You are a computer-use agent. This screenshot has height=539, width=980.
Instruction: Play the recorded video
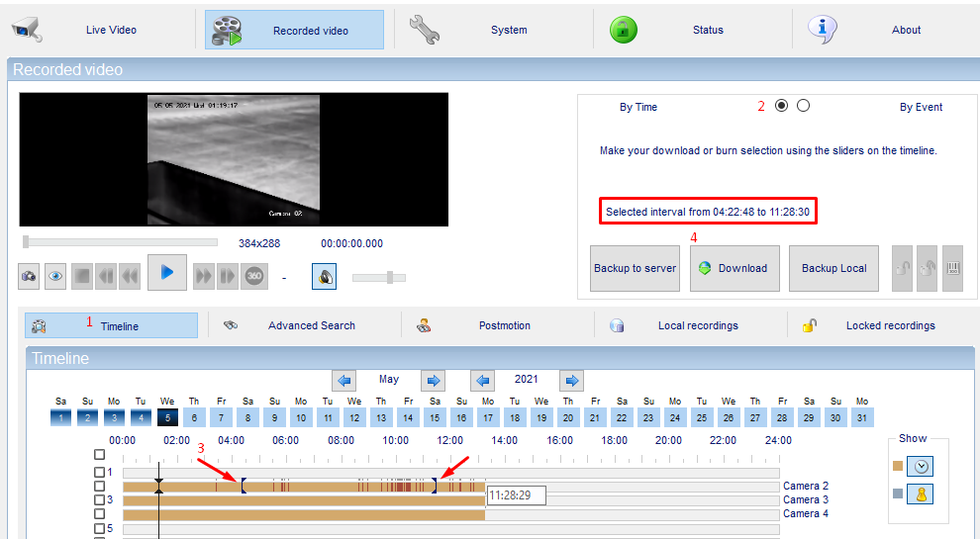(167, 272)
